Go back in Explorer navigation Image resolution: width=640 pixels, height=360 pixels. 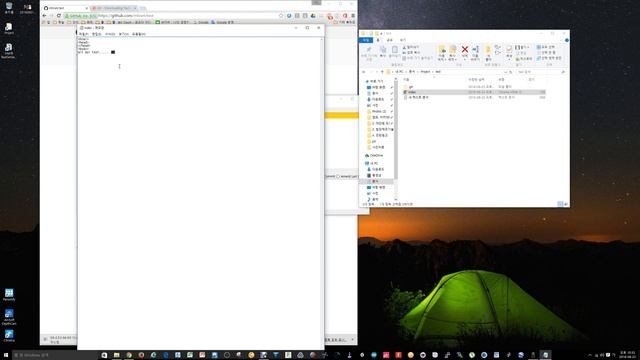pyautogui.click(x=364, y=72)
